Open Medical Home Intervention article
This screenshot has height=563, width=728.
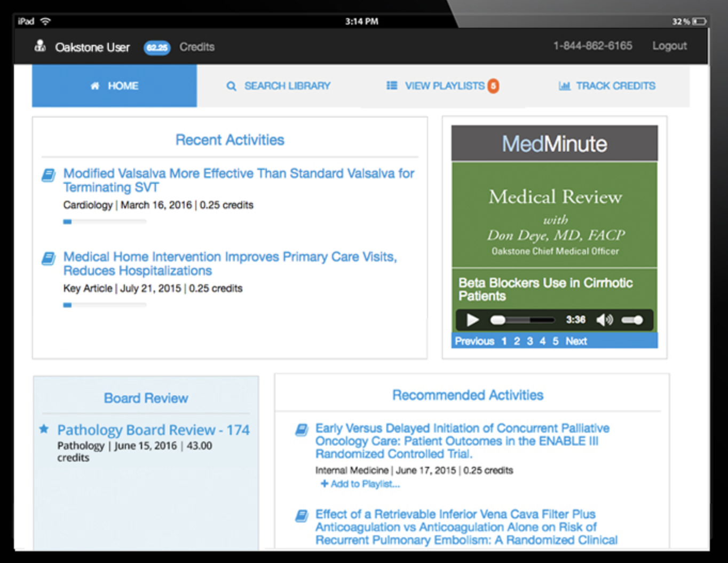click(x=230, y=263)
